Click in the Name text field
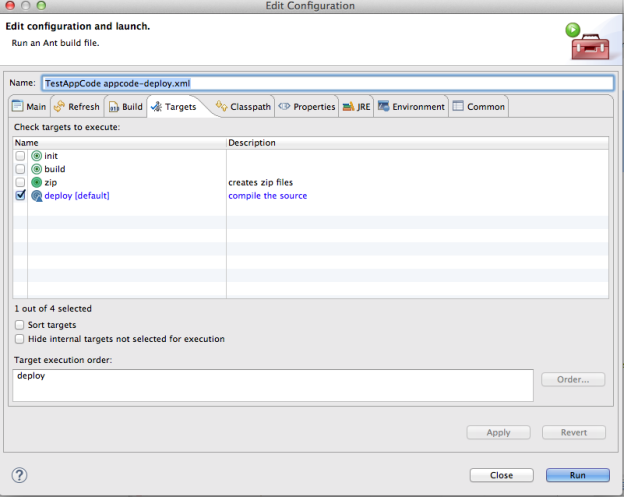The width and height of the screenshot is (624, 497). point(325,84)
